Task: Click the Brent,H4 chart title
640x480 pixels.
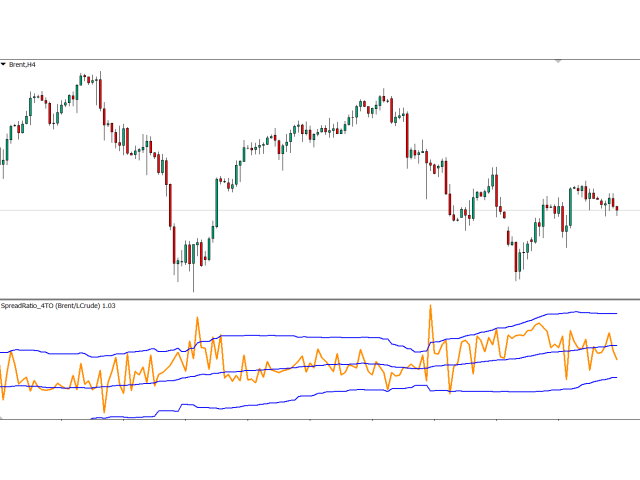Action: (22, 64)
